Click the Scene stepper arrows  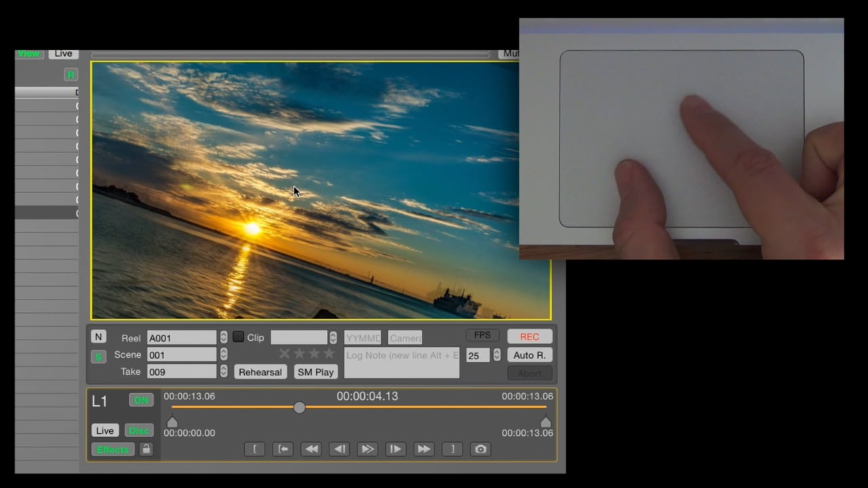pyautogui.click(x=224, y=354)
